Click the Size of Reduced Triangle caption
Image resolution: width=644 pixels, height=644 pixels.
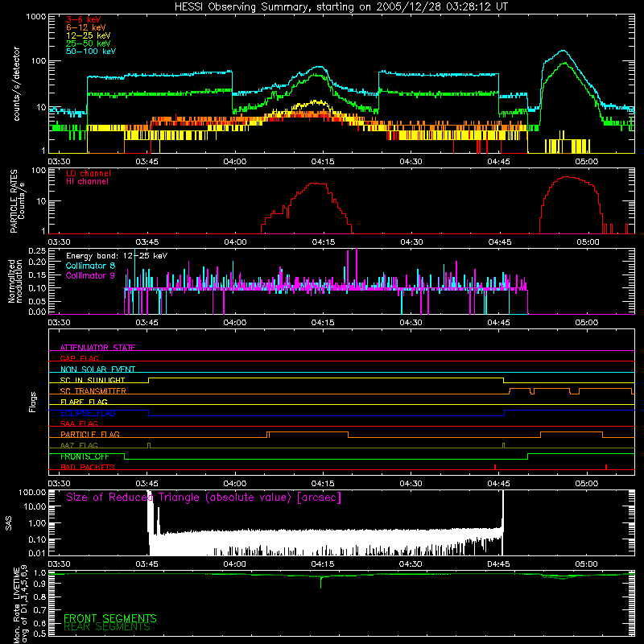[204, 497]
